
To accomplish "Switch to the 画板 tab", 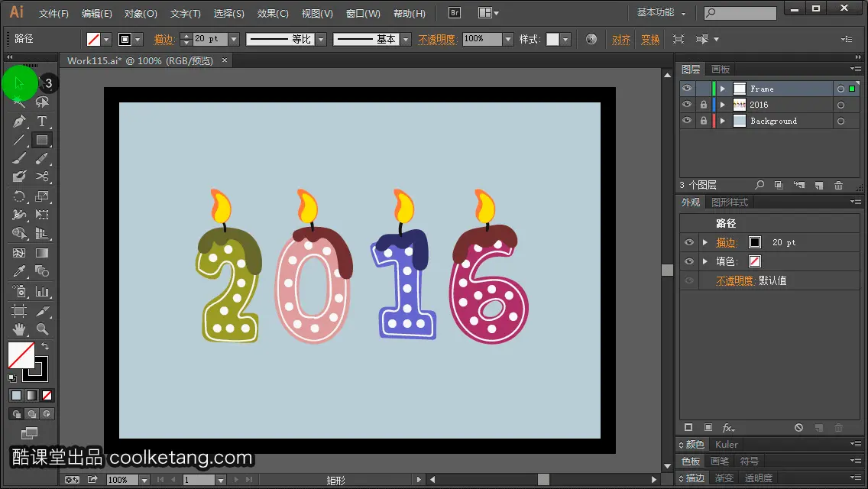I will pos(721,70).
